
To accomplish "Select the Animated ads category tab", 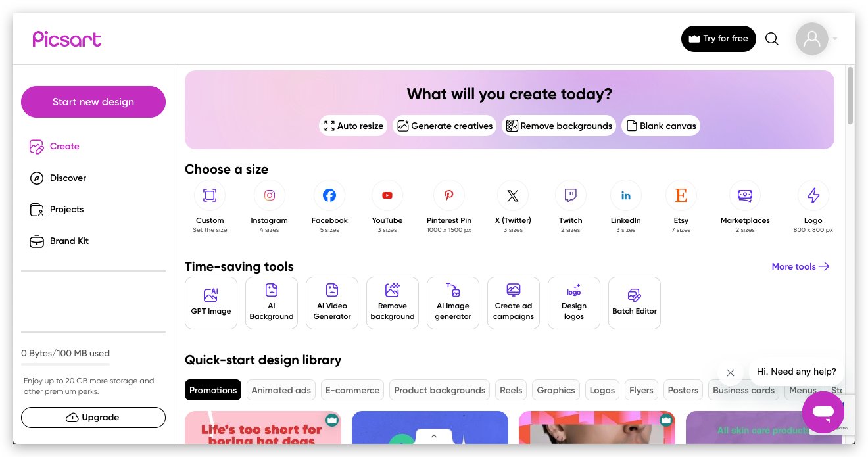I will [281, 390].
